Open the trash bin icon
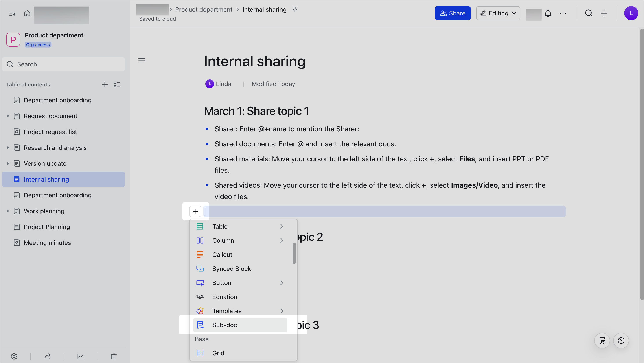The height and width of the screenshot is (363, 644). [114, 356]
